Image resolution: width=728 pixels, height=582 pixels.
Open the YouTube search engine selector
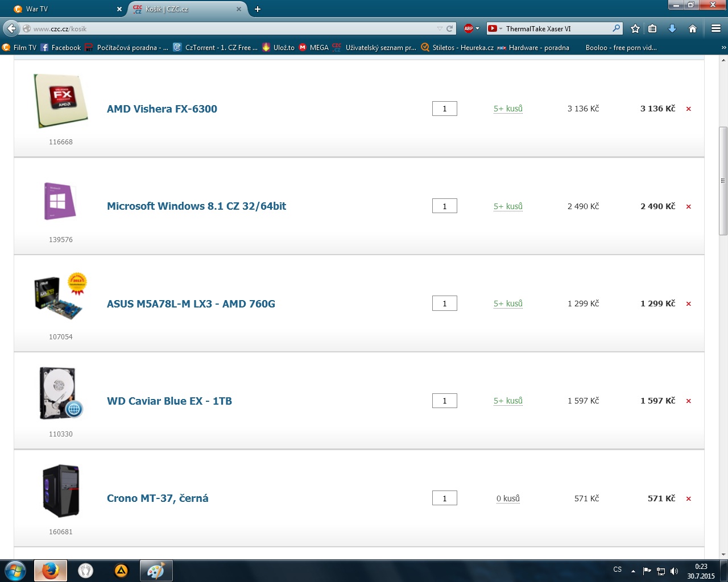point(495,28)
